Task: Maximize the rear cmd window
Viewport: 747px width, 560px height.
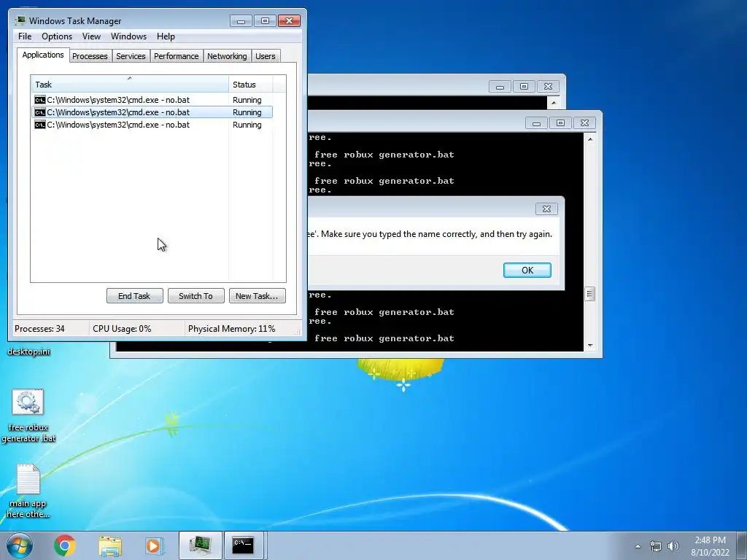Action: (524, 87)
